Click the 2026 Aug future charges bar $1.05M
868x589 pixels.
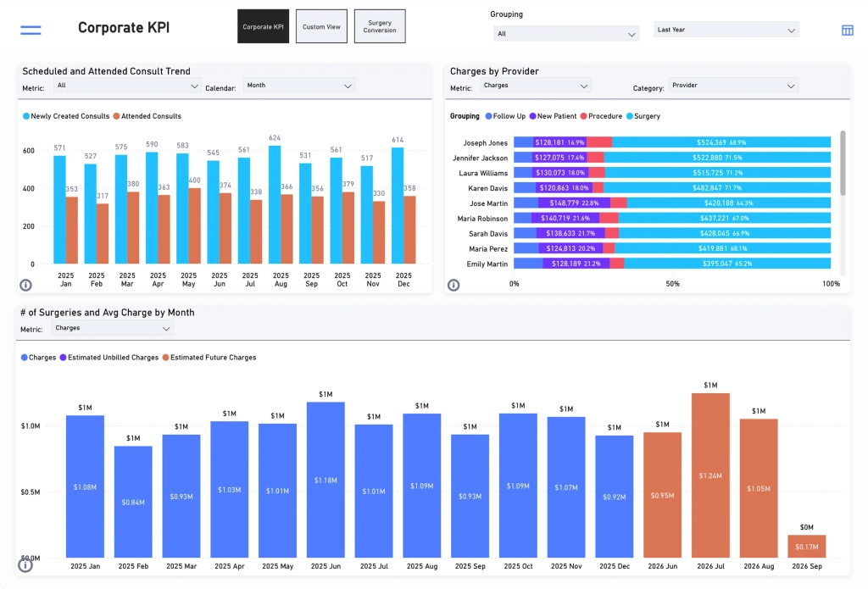point(759,488)
